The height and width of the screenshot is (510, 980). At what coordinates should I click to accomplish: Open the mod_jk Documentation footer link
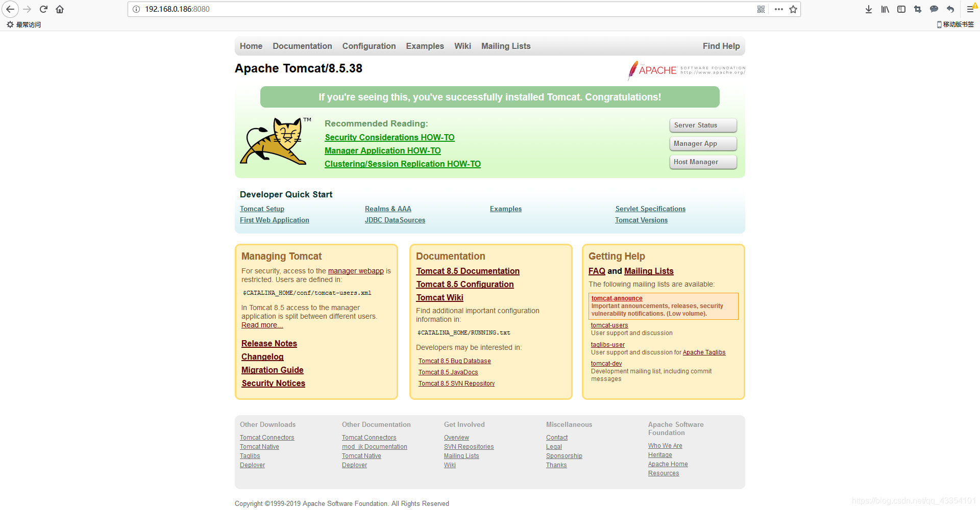(375, 447)
